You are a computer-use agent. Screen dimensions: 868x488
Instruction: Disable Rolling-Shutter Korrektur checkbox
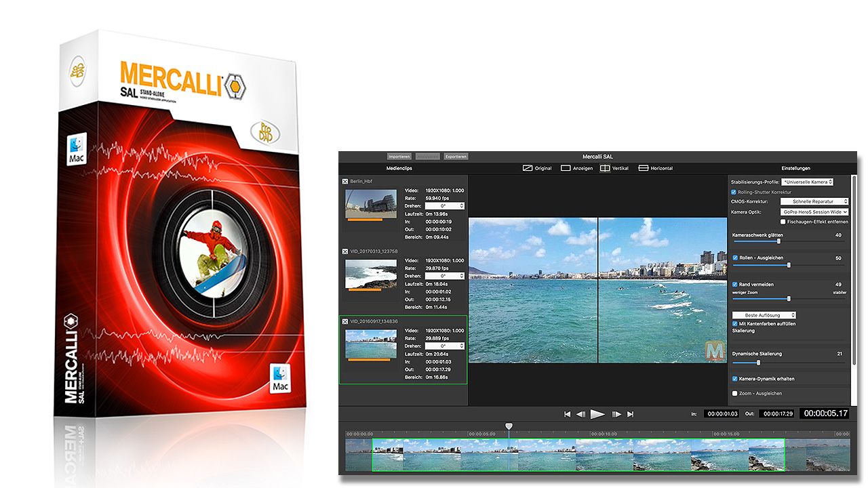tap(734, 192)
